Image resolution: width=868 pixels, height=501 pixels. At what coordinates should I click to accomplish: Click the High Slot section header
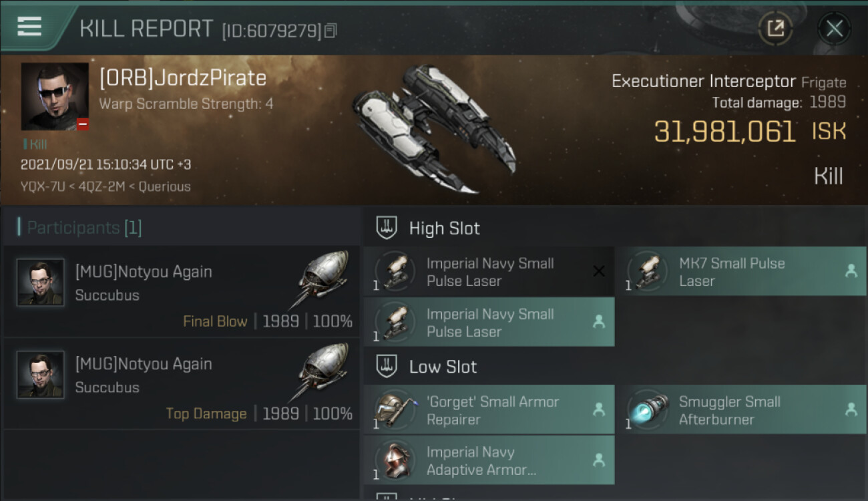(444, 228)
